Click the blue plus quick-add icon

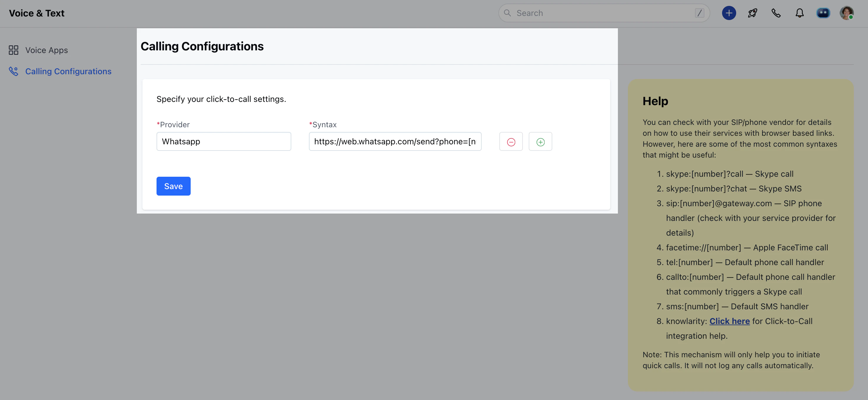point(729,13)
